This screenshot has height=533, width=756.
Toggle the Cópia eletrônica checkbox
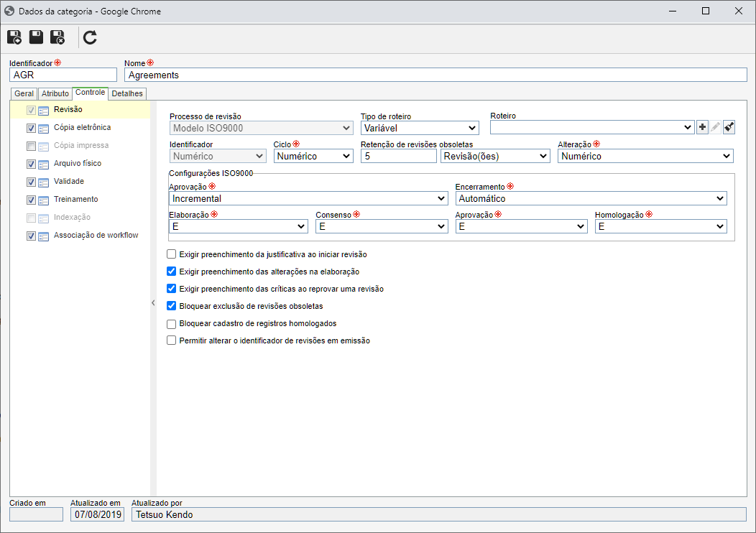[x=31, y=128]
